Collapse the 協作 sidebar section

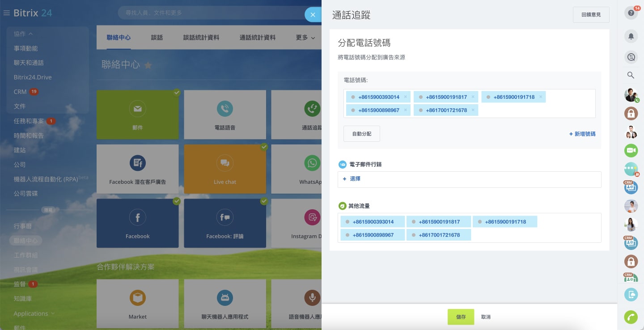pos(23,34)
